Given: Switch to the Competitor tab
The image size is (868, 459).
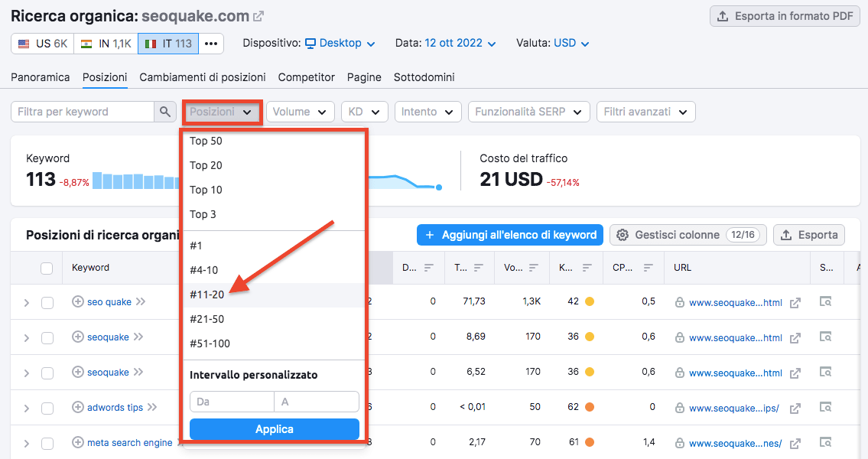Looking at the screenshot, I should click(306, 77).
